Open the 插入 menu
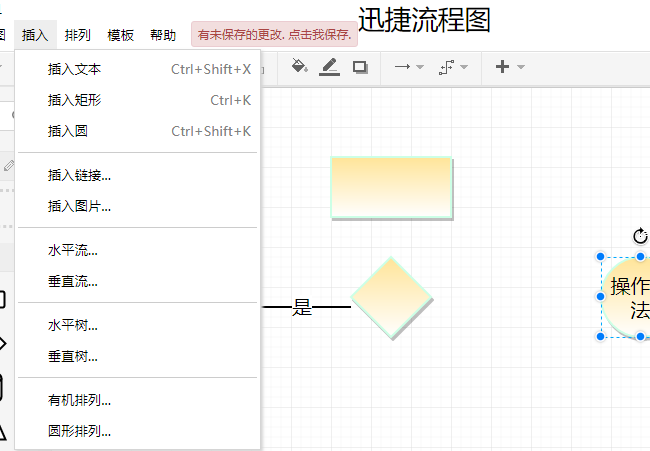Viewport: 650px width, 451px height. [x=35, y=35]
